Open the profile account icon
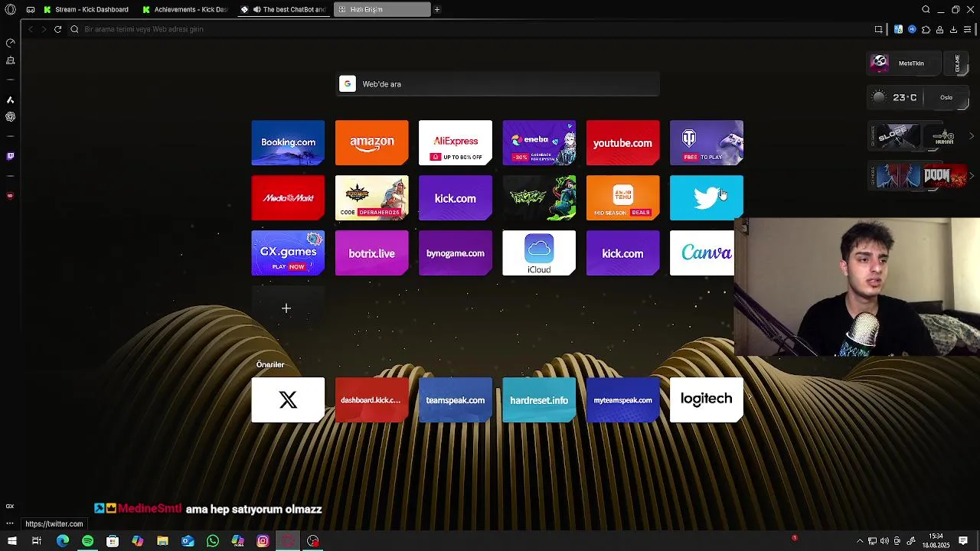 939,29
